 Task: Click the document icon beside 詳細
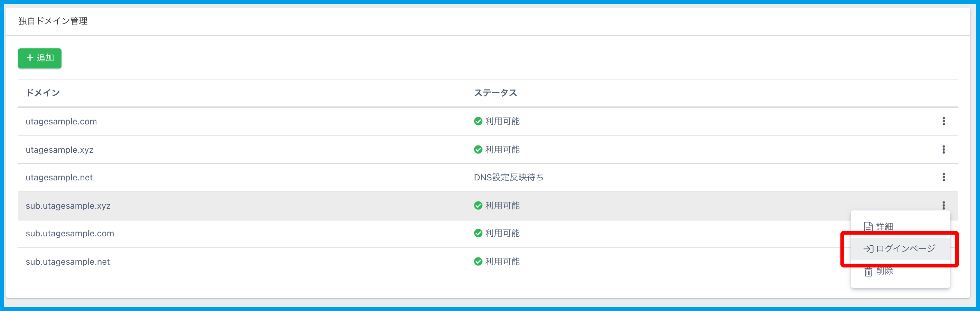coord(868,226)
